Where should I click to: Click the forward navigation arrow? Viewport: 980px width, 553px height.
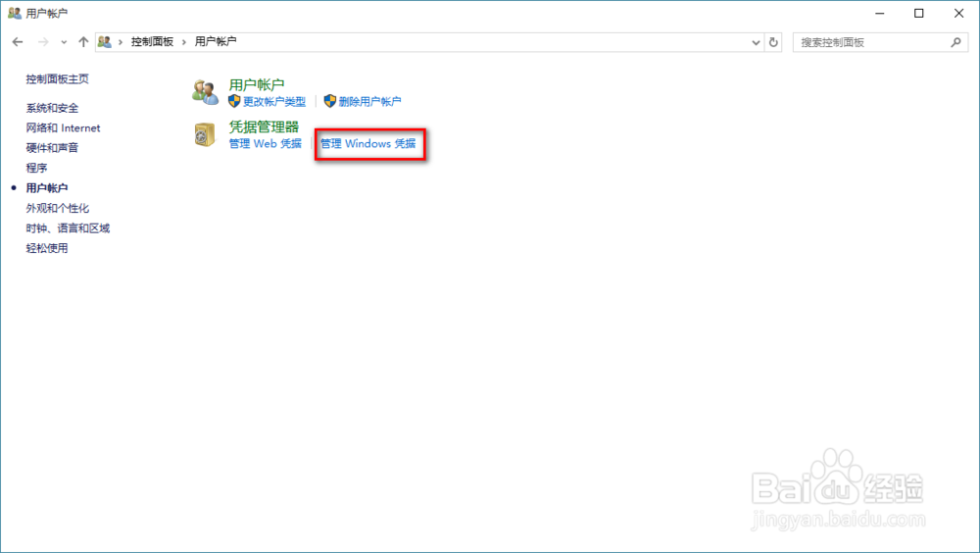(43, 42)
